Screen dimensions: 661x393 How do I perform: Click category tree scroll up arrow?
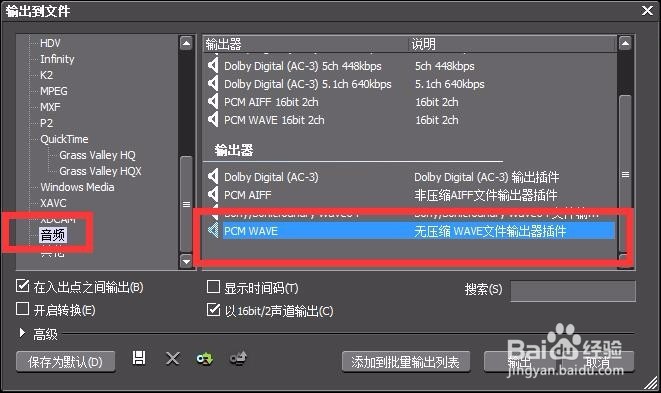(186, 43)
